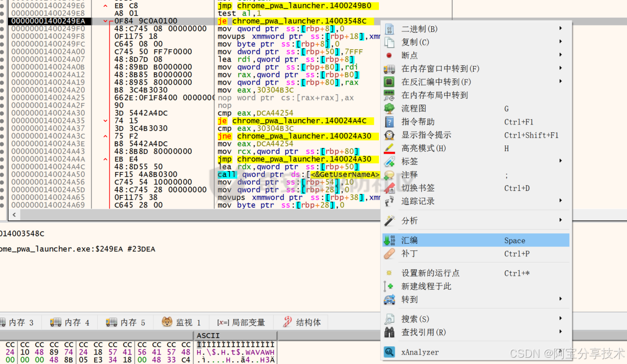Select the 流程图 menu entry

(x=475, y=108)
